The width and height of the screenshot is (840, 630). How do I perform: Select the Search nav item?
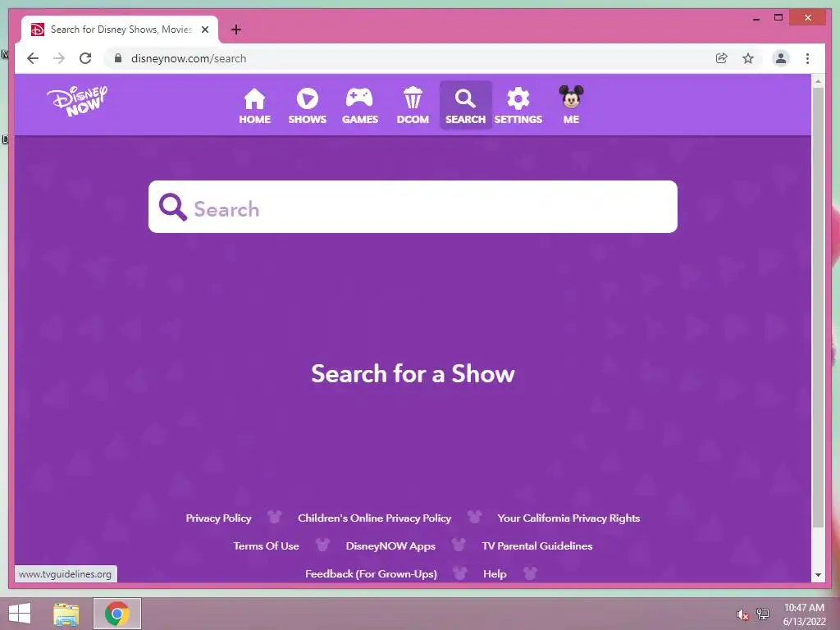pos(466,106)
